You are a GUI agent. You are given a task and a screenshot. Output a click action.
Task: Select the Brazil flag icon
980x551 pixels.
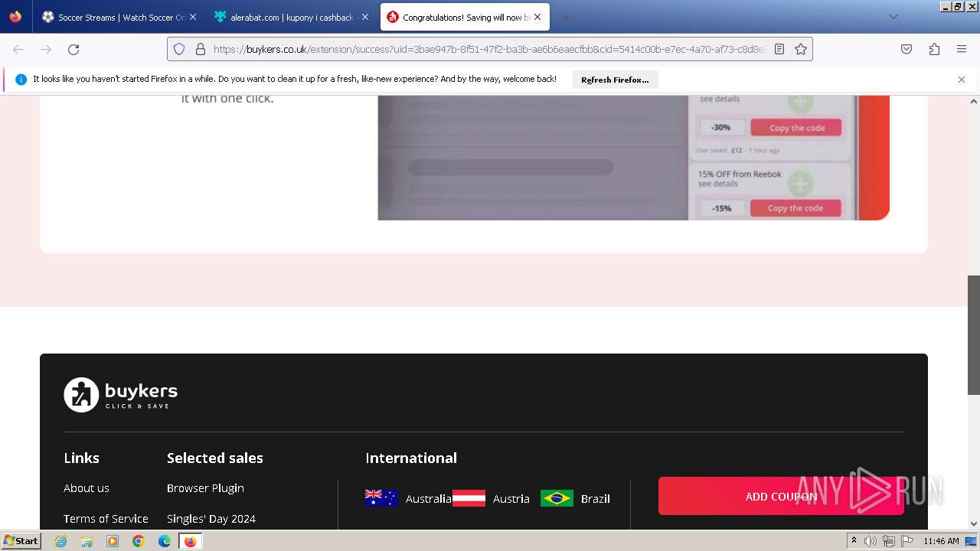(x=557, y=498)
